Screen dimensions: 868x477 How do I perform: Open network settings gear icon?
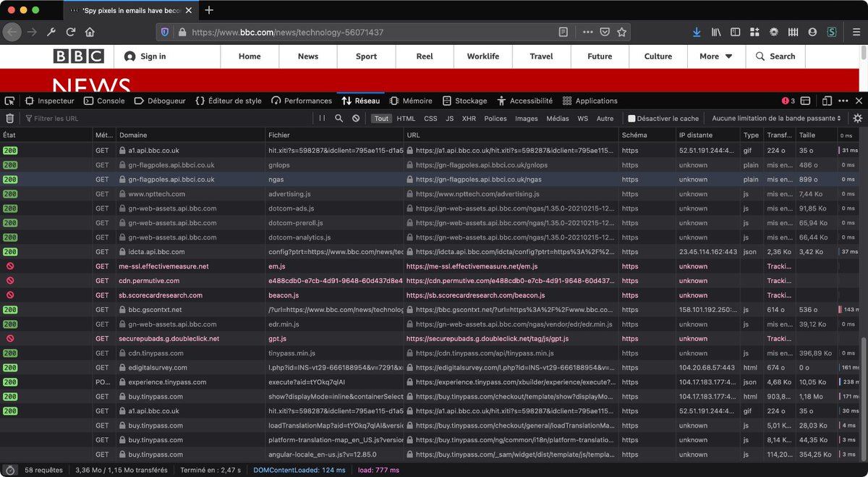858,118
